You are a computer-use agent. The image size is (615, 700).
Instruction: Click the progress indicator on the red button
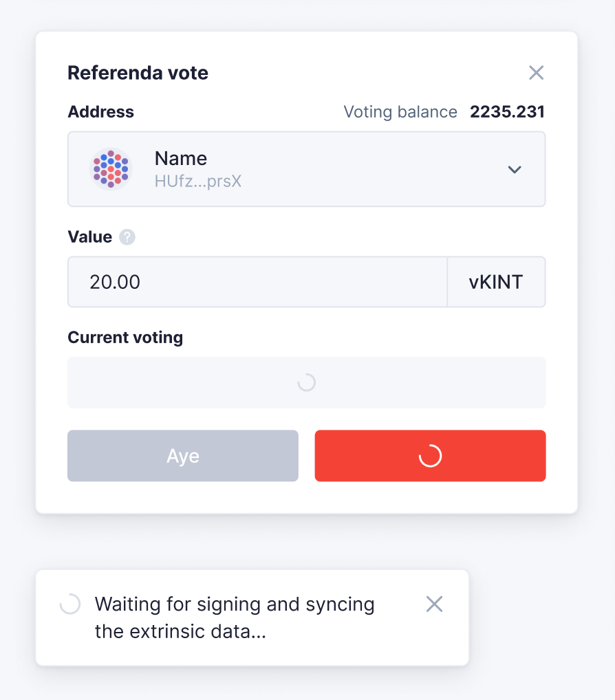pos(430,455)
